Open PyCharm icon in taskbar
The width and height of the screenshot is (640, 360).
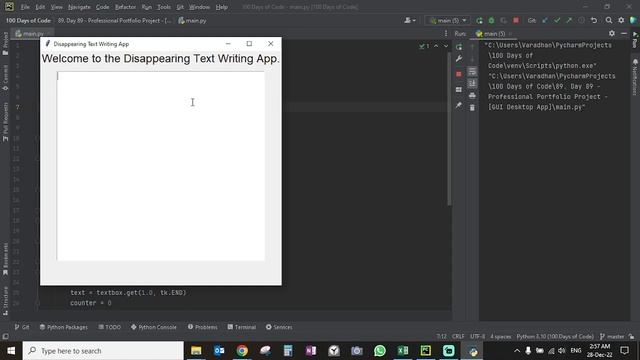pyautogui.click(x=426, y=351)
